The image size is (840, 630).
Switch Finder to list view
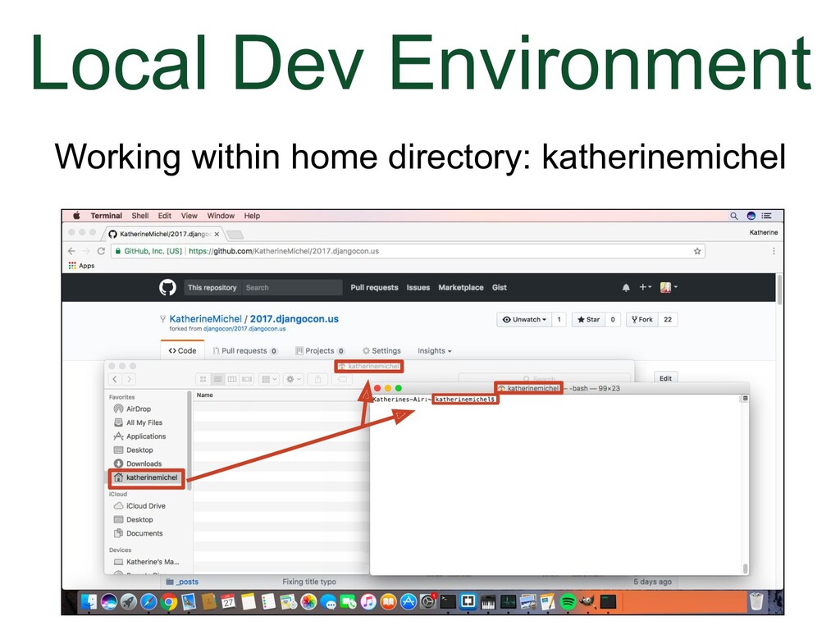click(x=217, y=379)
